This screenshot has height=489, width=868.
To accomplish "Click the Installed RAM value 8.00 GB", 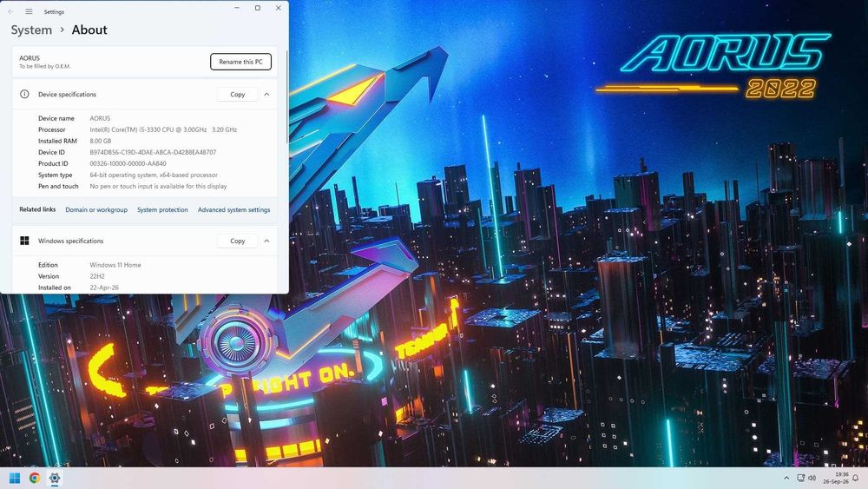I will (x=101, y=141).
